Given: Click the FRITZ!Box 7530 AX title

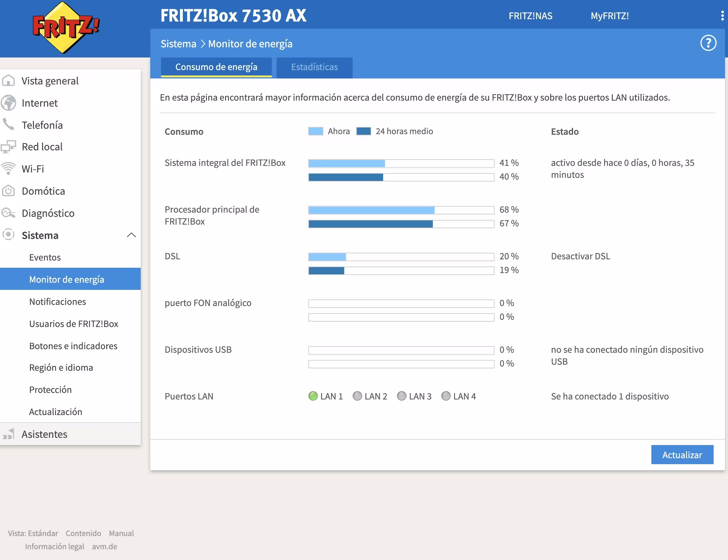Looking at the screenshot, I should (x=233, y=15).
